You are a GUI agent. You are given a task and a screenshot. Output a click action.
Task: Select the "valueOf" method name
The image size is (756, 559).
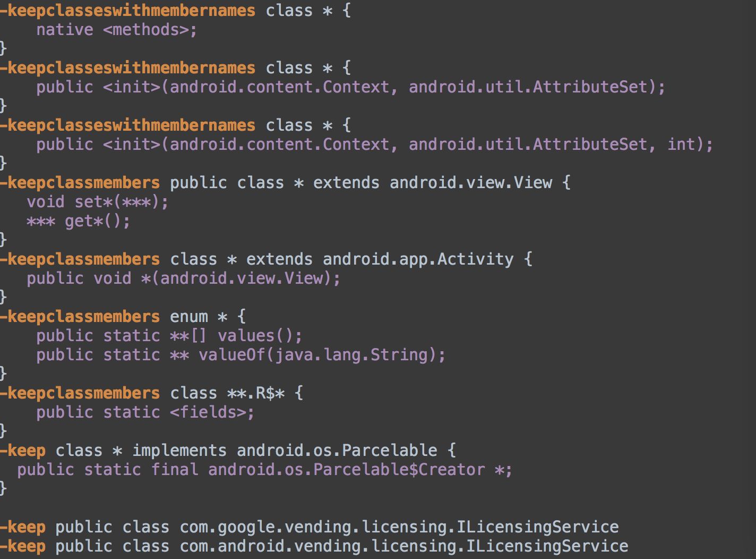point(232,355)
